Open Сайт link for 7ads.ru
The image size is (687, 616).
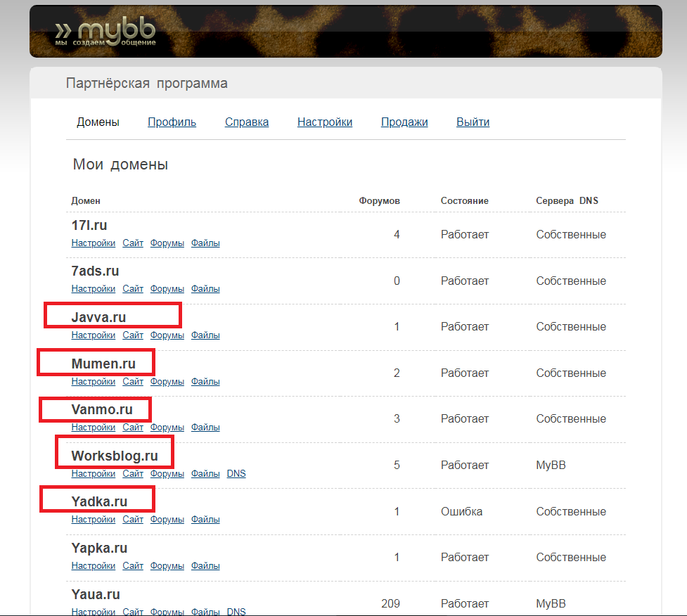coord(133,289)
